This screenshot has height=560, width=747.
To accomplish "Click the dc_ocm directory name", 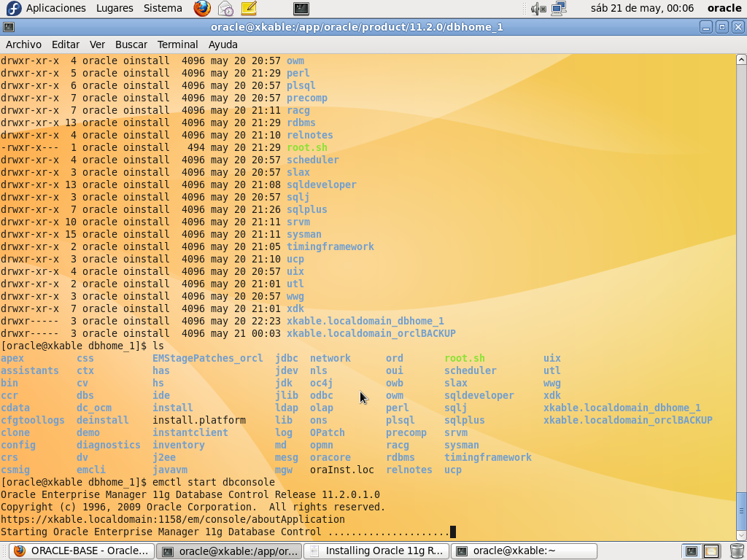I will pyautogui.click(x=94, y=408).
